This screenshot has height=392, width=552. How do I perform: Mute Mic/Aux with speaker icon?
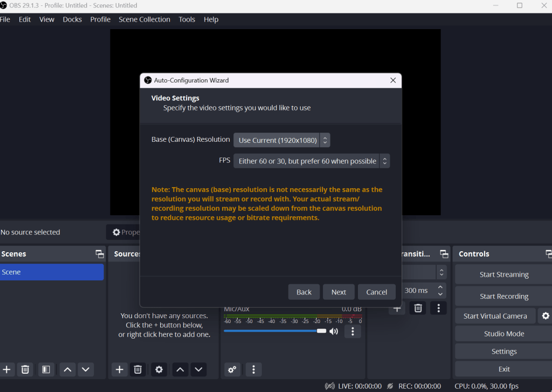333,331
